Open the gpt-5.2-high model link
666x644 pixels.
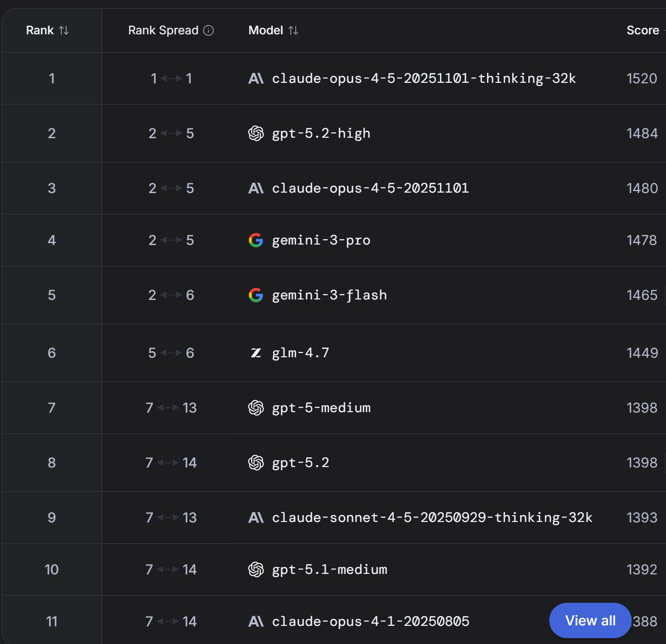(321, 133)
